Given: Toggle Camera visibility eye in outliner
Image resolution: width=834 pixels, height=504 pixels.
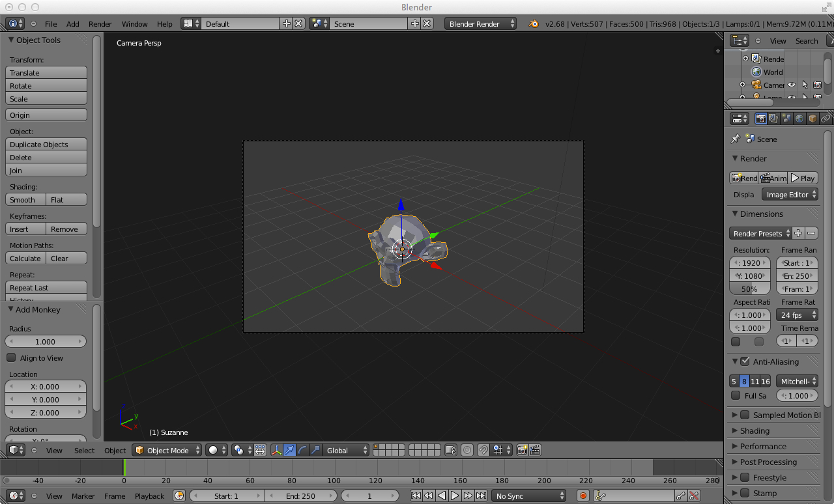Looking at the screenshot, I should [792, 85].
